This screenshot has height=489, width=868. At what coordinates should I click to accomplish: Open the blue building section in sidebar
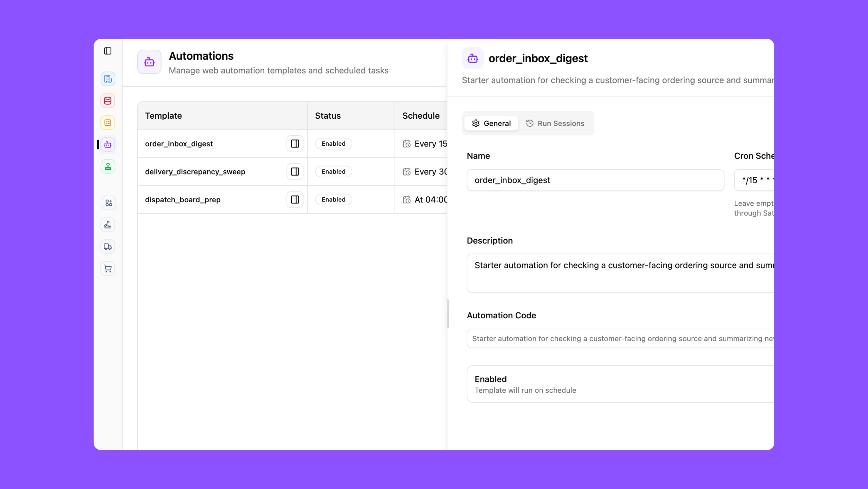[x=108, y=78]
